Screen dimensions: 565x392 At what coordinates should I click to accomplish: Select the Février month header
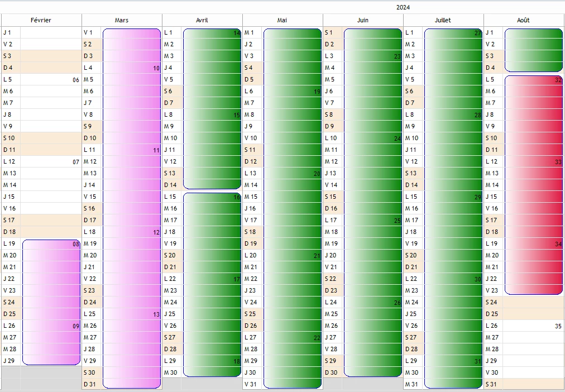click(41, 20)
